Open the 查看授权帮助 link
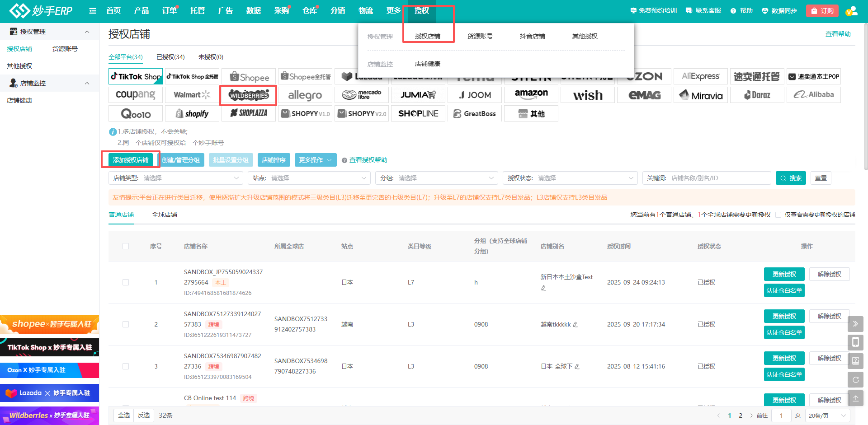The width and height of the screenshot is (868, 425). (x=368, y=160)
